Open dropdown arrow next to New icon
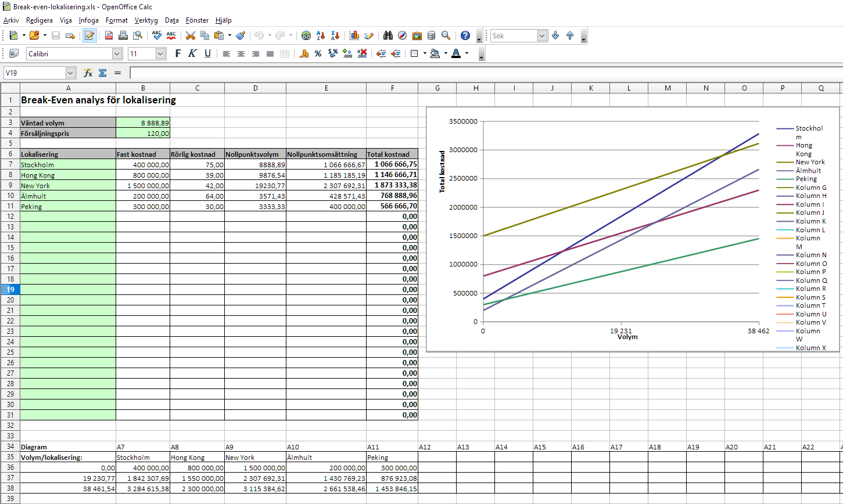Screen dimensions: 843x504 tap(24, 35)
